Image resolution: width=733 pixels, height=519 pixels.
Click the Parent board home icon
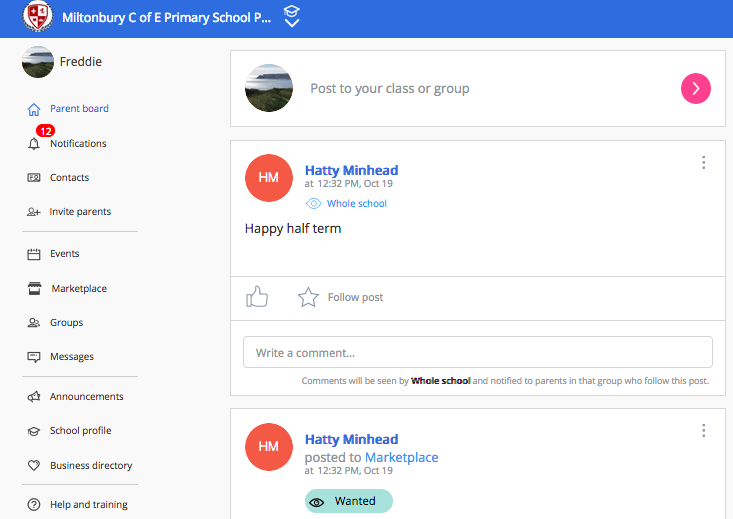[x=34, y=109]
